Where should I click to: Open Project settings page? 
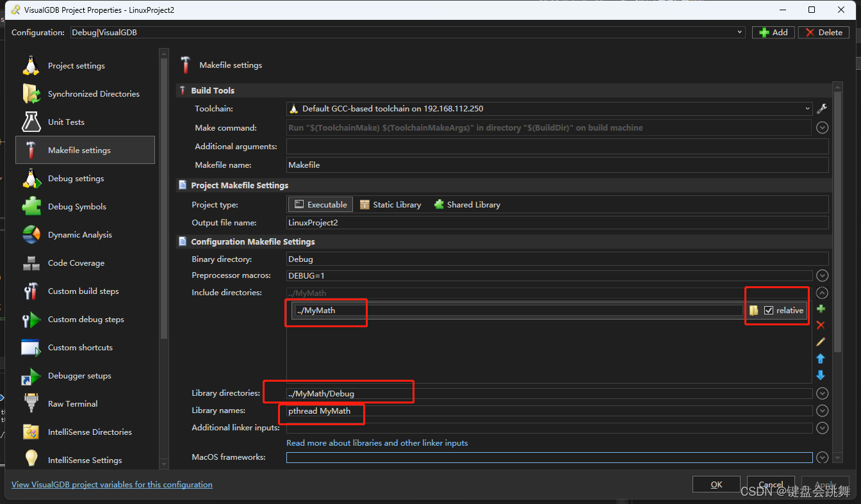tap(85, 65)
